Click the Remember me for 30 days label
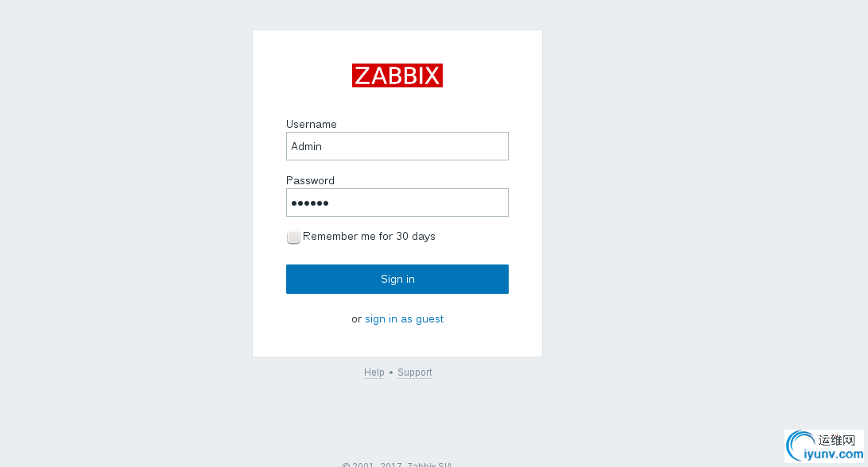Screen dimensions: 868x467 [369, 236]
